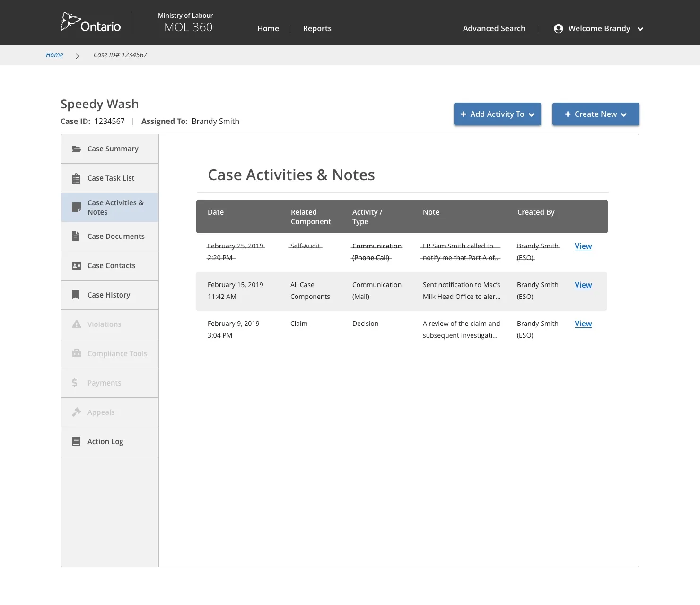Click the Home breadcrumb link

54,55
